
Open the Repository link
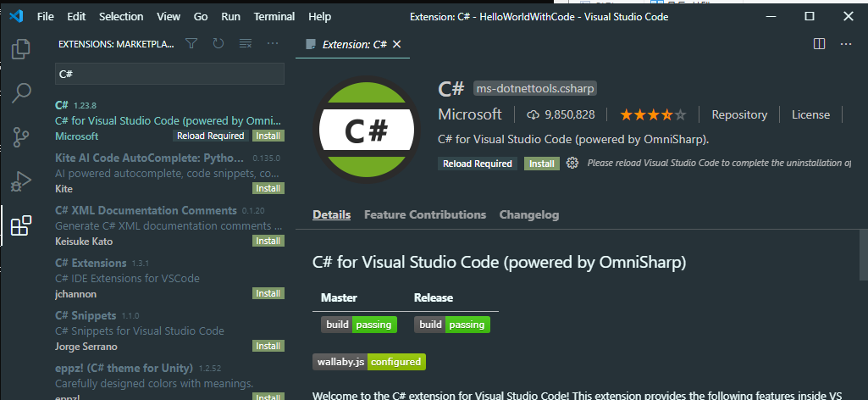click(x=739, y=114)
